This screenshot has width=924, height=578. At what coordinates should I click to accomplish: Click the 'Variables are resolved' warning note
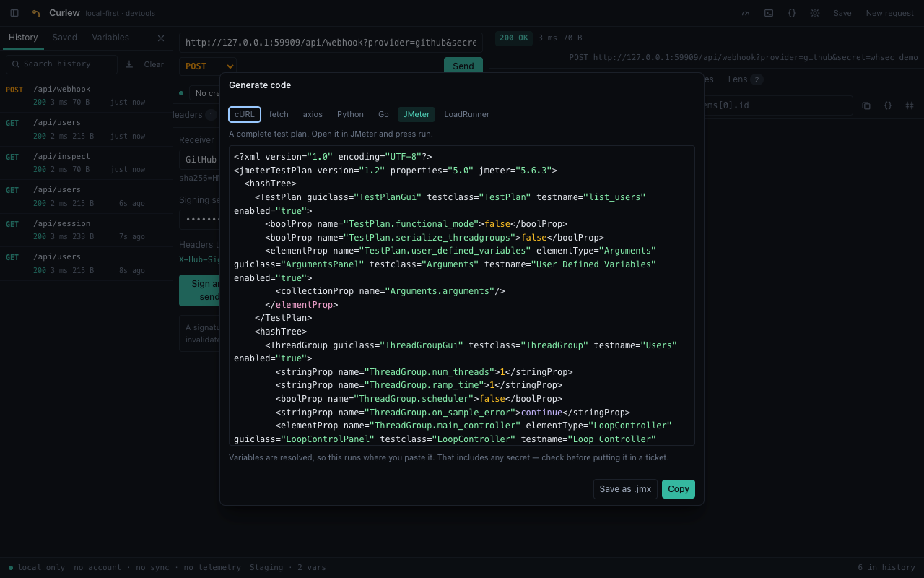click(449, 457)
